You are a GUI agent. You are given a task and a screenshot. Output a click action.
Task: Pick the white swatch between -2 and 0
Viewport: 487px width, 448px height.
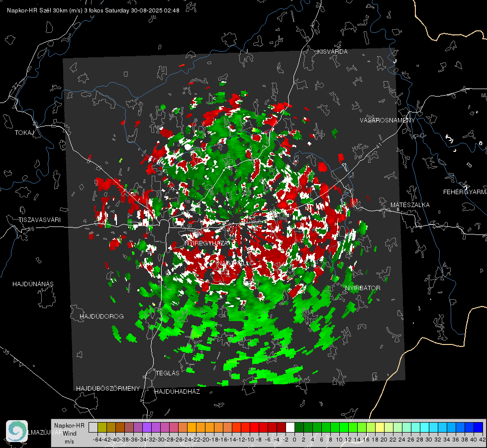click(x=290, y=427)
